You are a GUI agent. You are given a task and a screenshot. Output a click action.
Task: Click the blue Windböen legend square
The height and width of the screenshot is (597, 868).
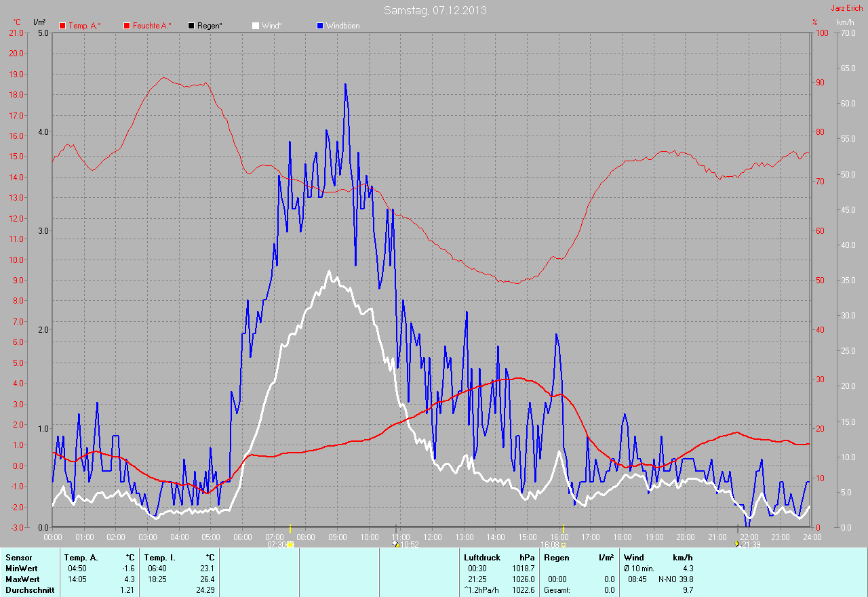(320, 26)
